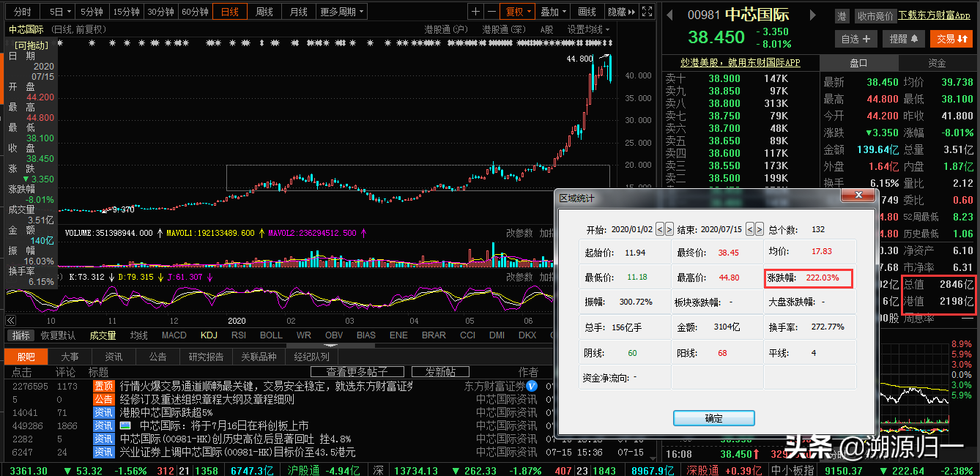Open 交易 trade button
The width and height of the screenshot is (980, 476).
click(x=951, y=39)
